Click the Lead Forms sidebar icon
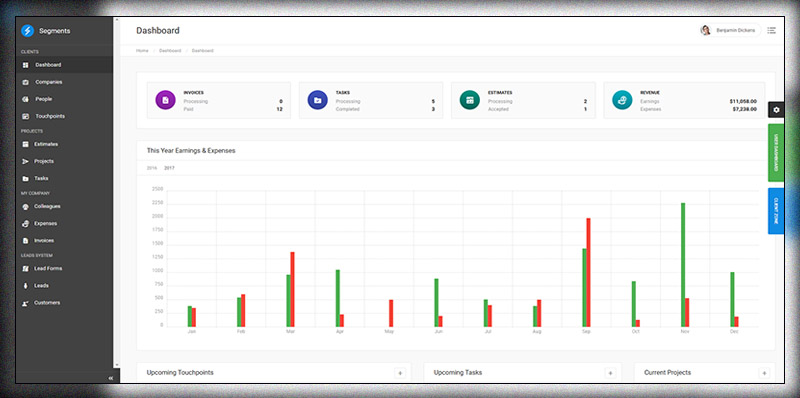 [26, 269]
